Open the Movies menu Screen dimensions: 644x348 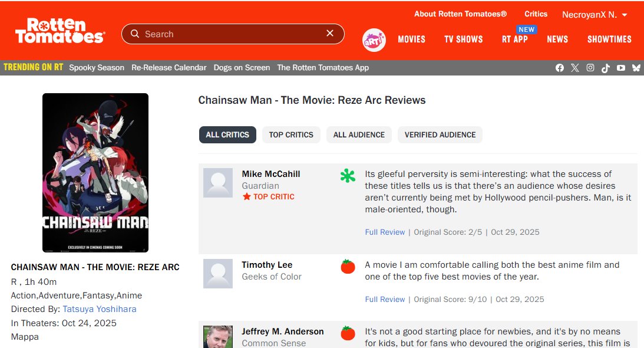click(x=411, y=40)
